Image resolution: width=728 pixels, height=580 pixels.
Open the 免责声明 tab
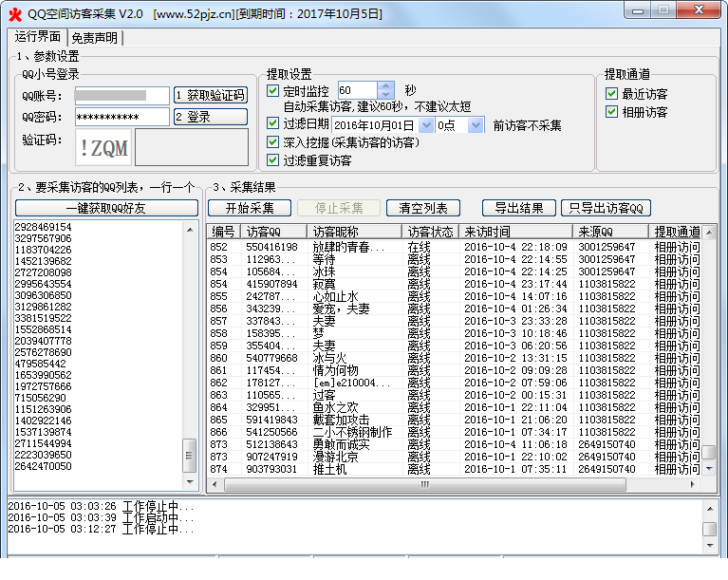[x=95, y=38]
